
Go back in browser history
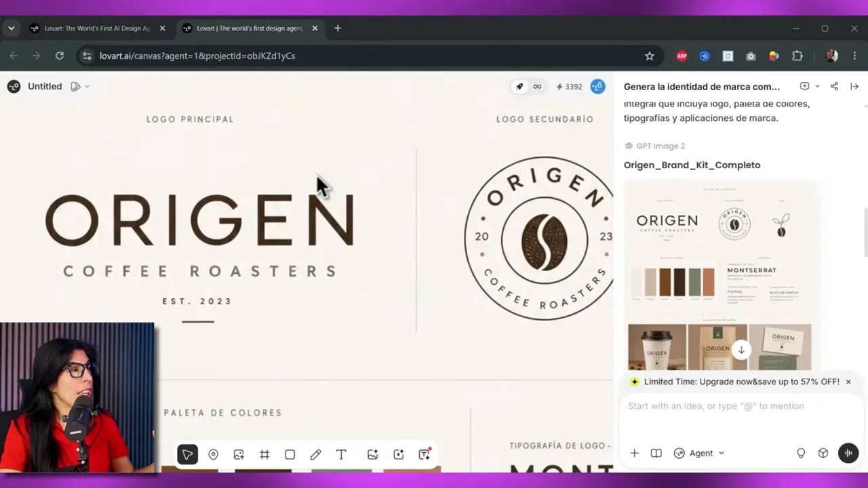pos(14,56)
